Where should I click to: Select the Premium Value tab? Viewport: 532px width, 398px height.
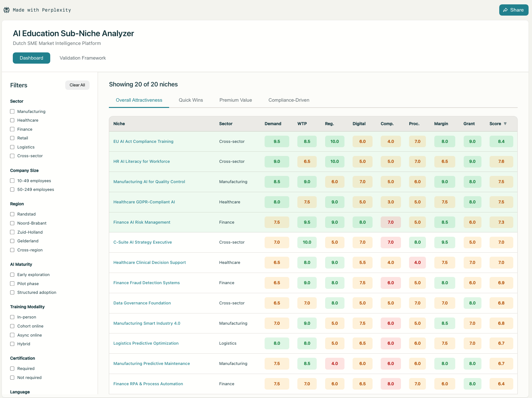[236, 100]
